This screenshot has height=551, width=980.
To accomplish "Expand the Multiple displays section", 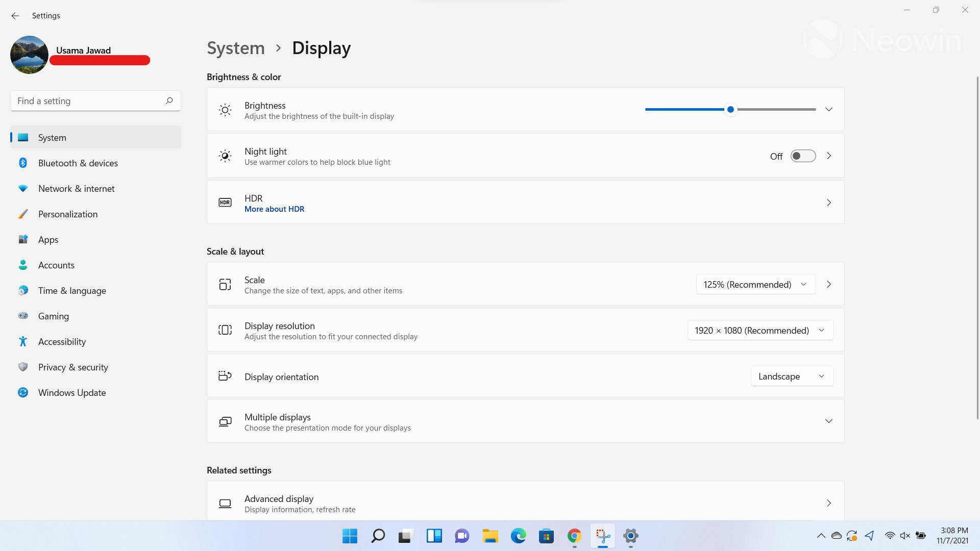I will point(828,421).
